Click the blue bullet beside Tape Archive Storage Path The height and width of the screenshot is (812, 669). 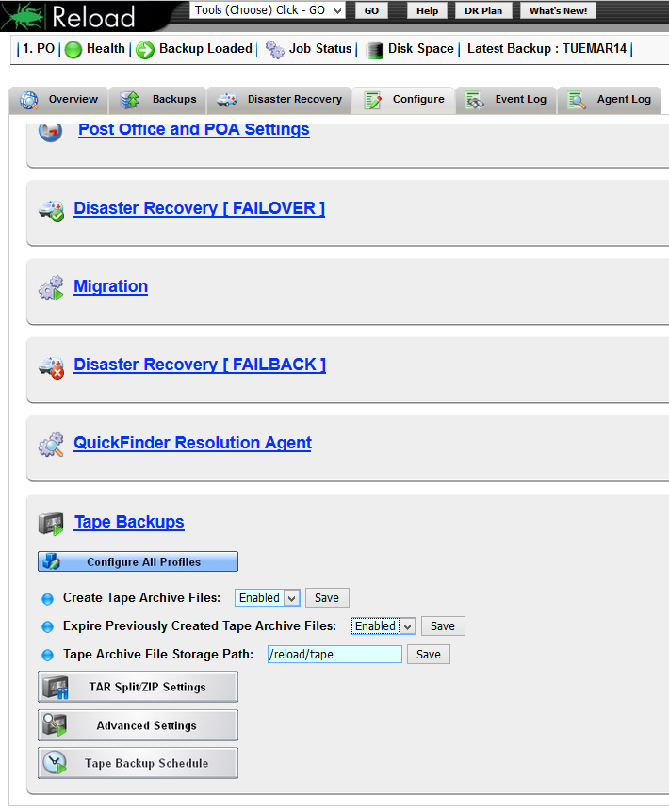47,655
